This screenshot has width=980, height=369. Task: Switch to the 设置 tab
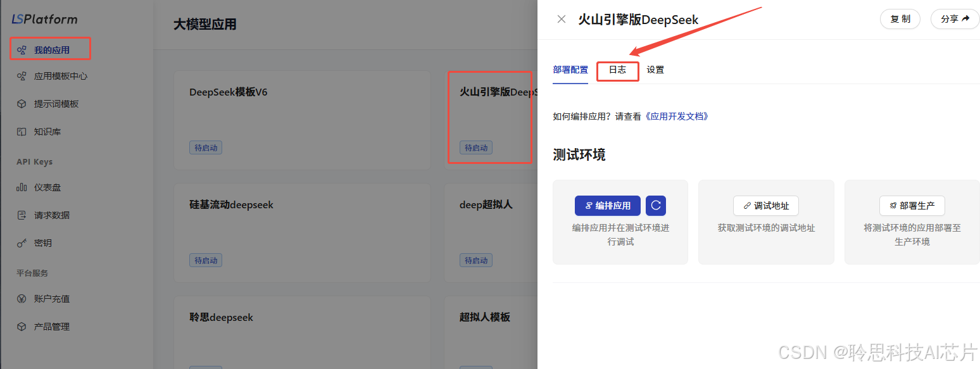tap(655, 70)
